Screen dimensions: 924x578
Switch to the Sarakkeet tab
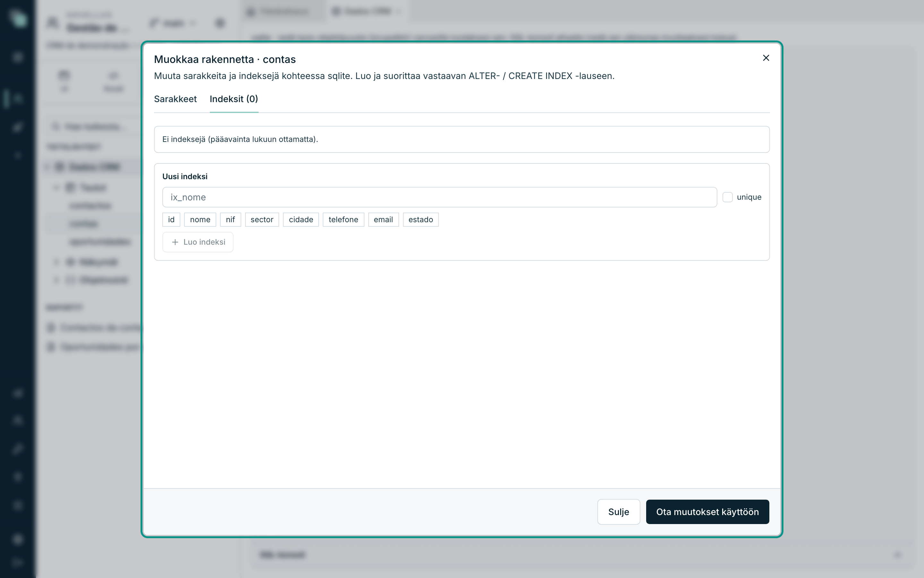(x=175, y=99)
